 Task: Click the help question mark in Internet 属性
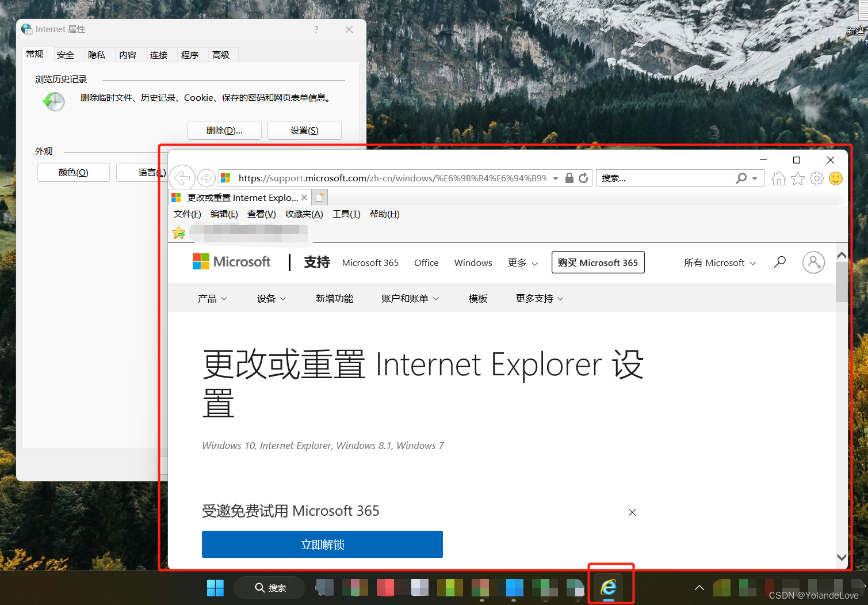(x=316, y=29)
